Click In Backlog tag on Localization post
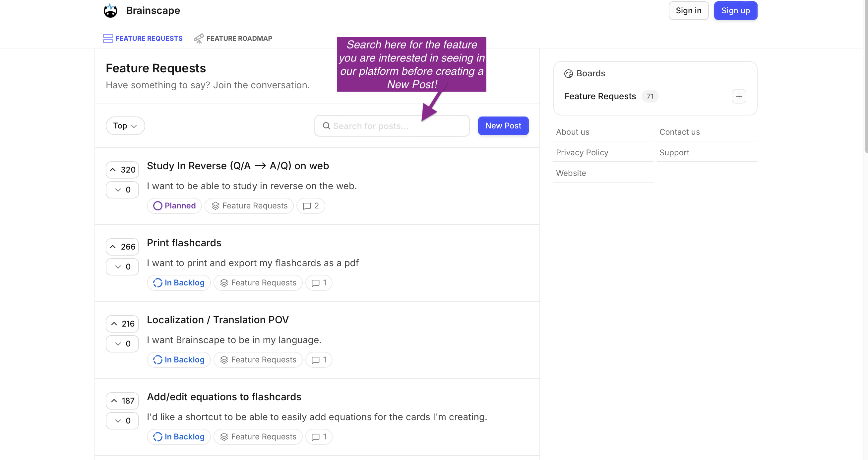The image size is (868, 460). [x=179, y=360]
